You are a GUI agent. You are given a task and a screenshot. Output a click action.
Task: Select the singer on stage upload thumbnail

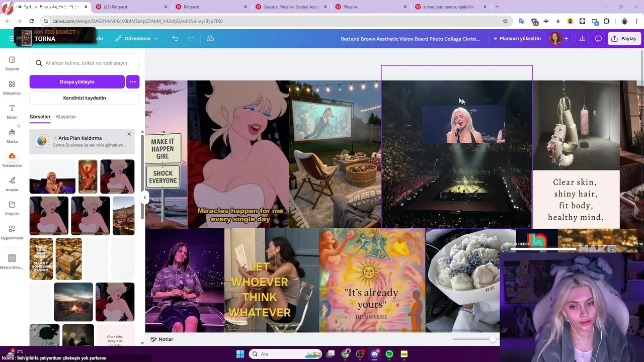[x=52, y=176]
